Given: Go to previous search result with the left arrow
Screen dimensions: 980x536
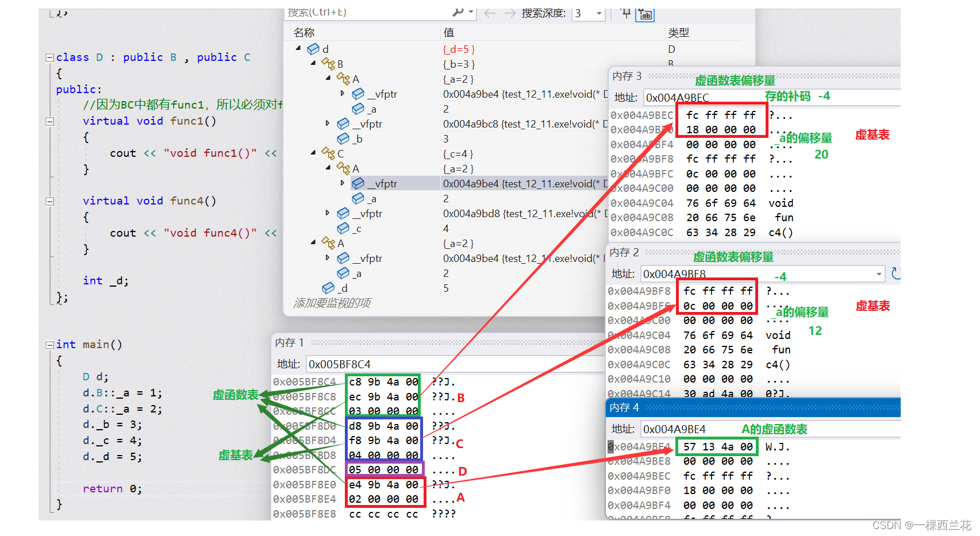Looking at the screenshot, I should click(490, 13).
